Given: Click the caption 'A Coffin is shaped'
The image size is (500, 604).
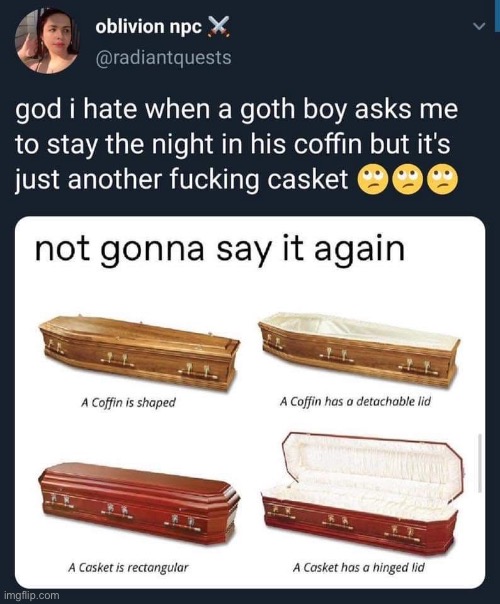Looking at the screenshot, I should (128, 403).
